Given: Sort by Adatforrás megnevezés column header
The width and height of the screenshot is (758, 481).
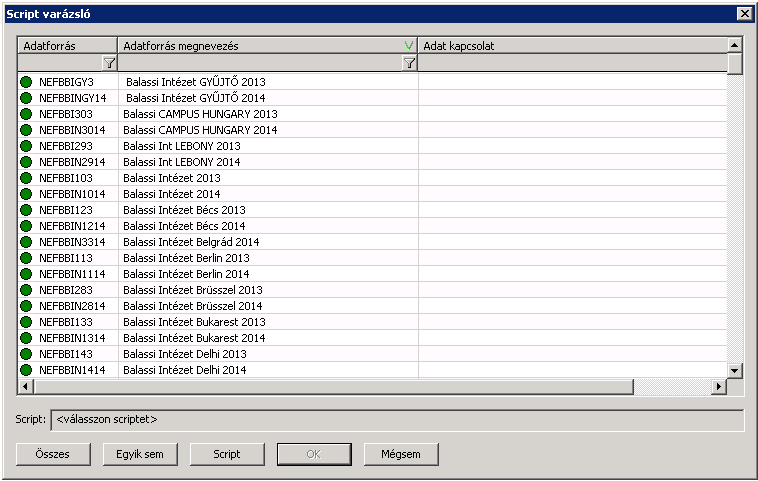Looking at the screenshot, I should (x=268, y=45).
